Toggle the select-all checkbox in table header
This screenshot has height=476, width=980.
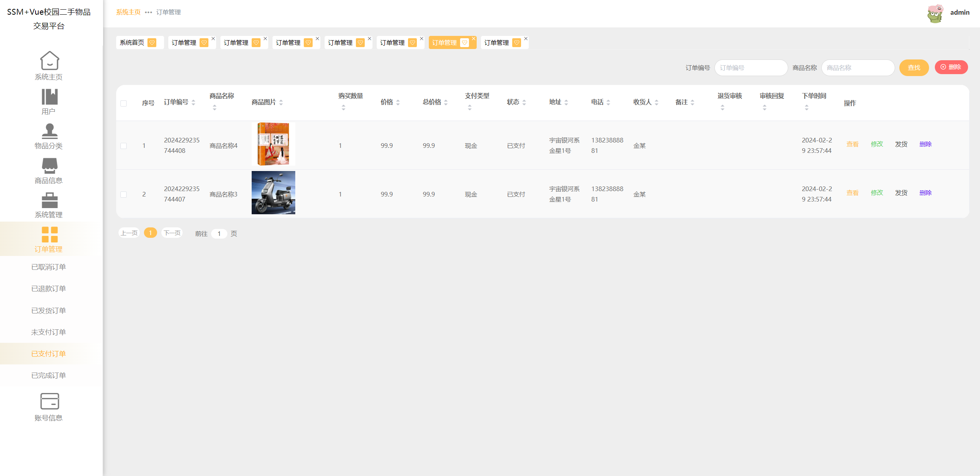tap(124, 103)
